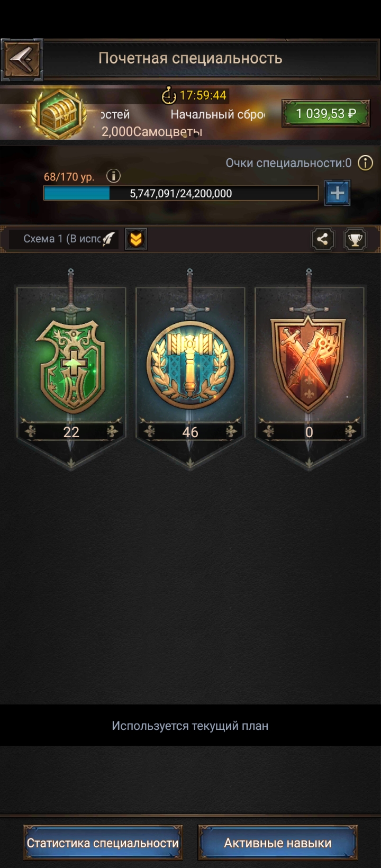
Task: Open the golden treasure chest offer
Action: (x=59, y=113)
